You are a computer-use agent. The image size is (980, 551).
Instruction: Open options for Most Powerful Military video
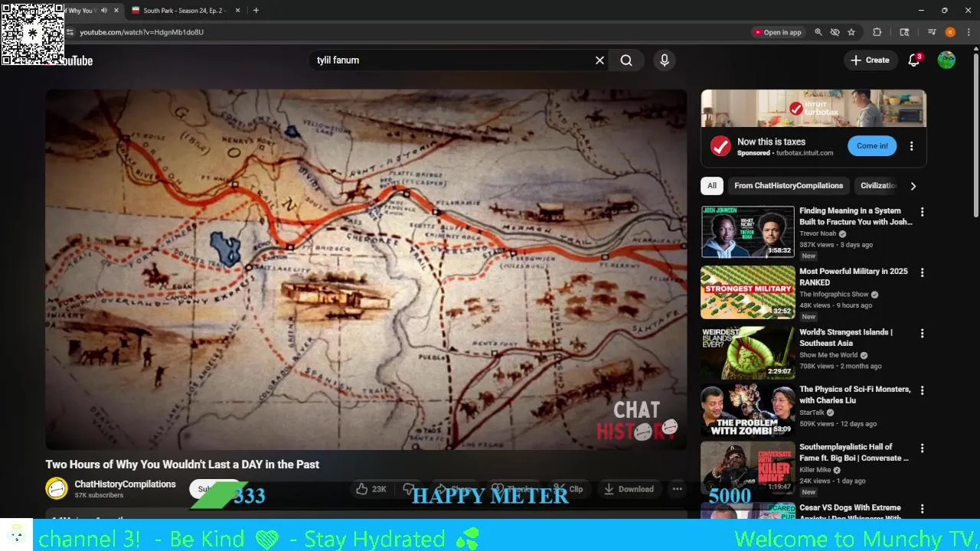pyautogui.click(x=922, y=272)
